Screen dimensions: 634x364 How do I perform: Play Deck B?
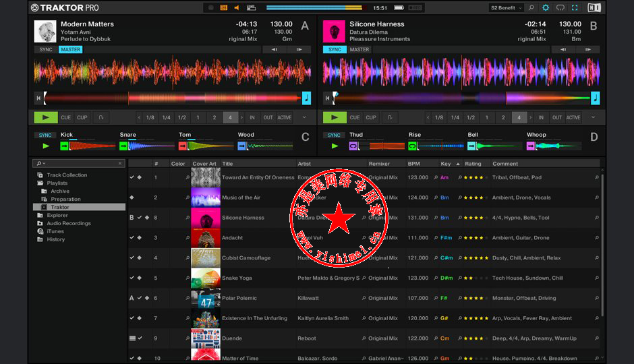click(335, 117)
